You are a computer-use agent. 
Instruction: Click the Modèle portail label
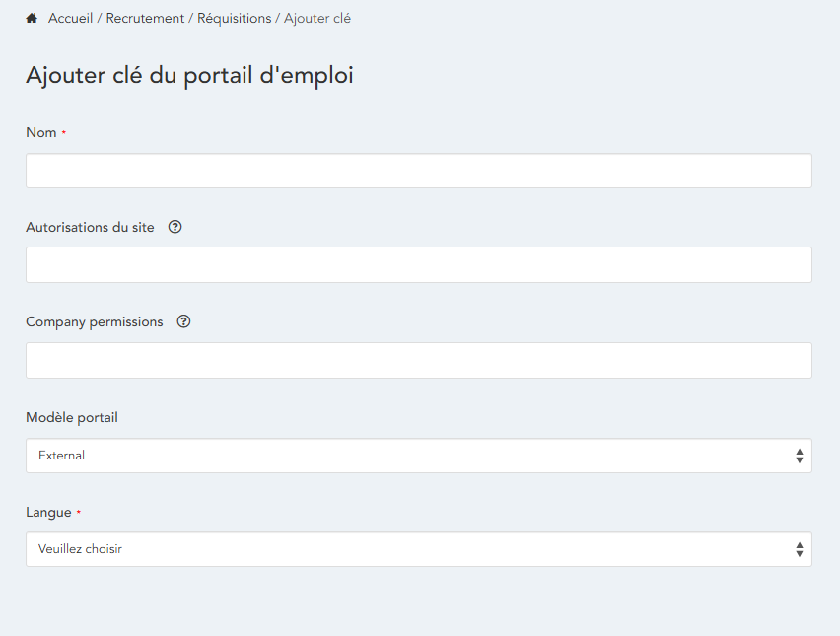(x=72, y=417)
